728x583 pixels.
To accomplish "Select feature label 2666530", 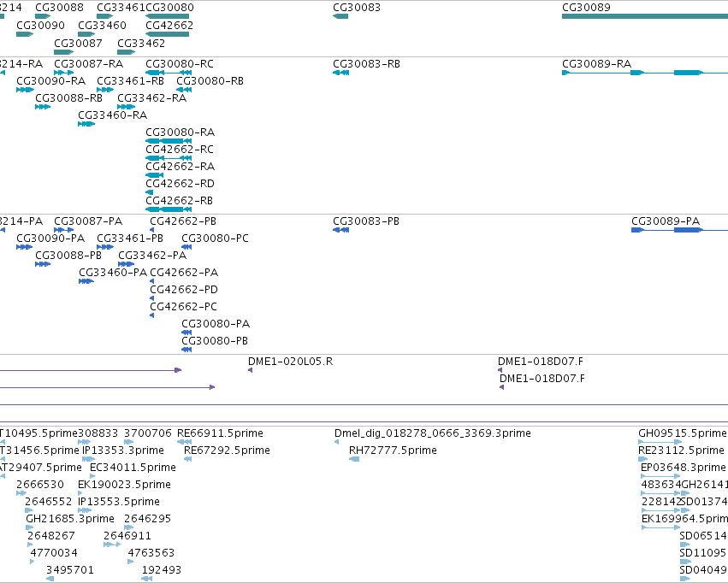I will 40,486.
